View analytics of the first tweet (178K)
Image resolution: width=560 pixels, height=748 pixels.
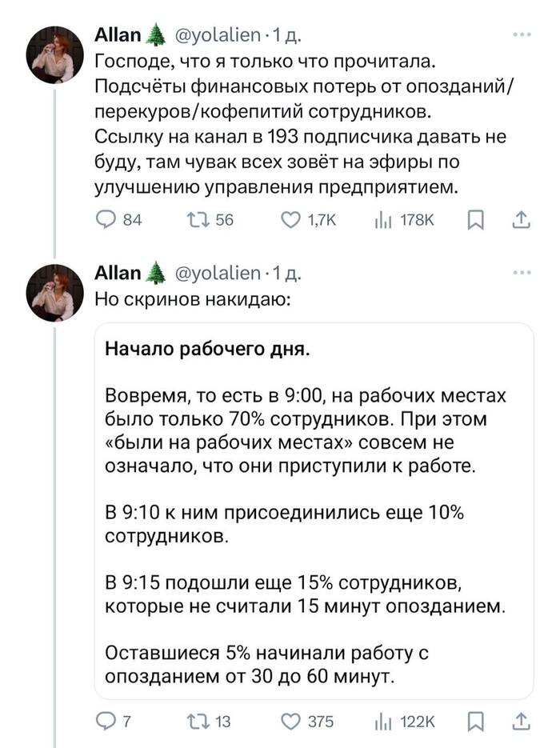pos(381,219)
